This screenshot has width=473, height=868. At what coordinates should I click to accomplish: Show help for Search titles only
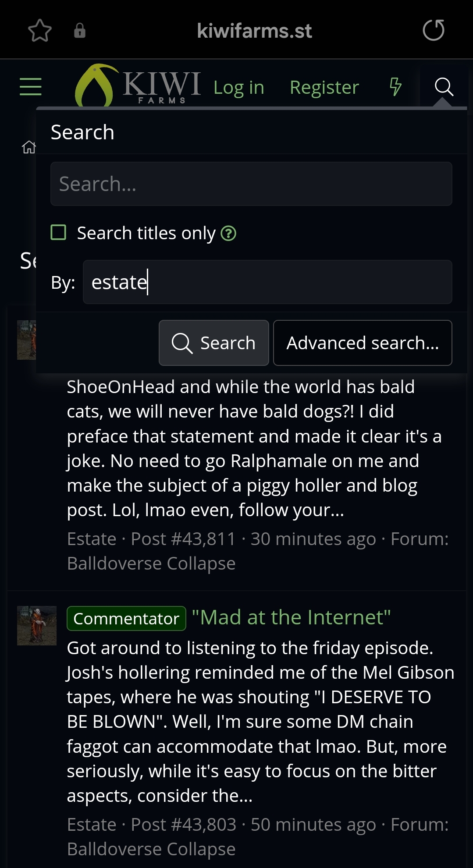pos(228,234)
